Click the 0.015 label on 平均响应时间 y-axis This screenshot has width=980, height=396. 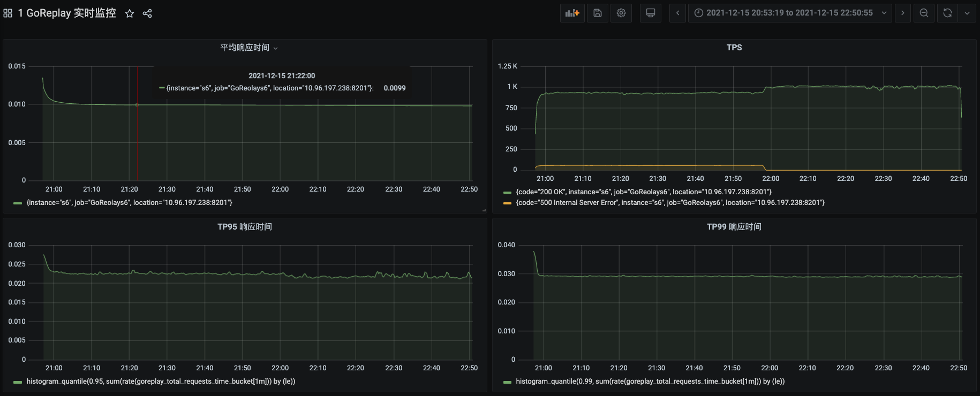pos(17,66)
